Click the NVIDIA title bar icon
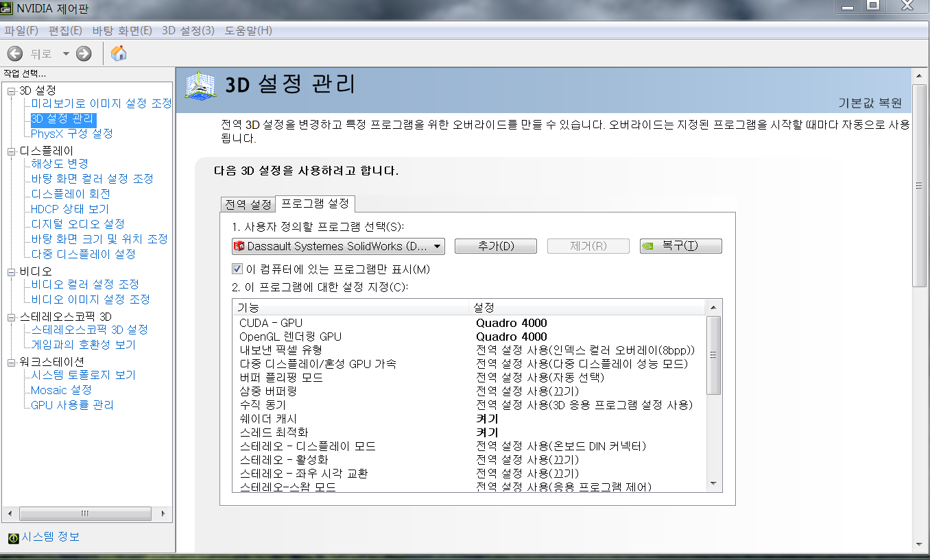The image size is (930, 560). (x=7, y=9)
